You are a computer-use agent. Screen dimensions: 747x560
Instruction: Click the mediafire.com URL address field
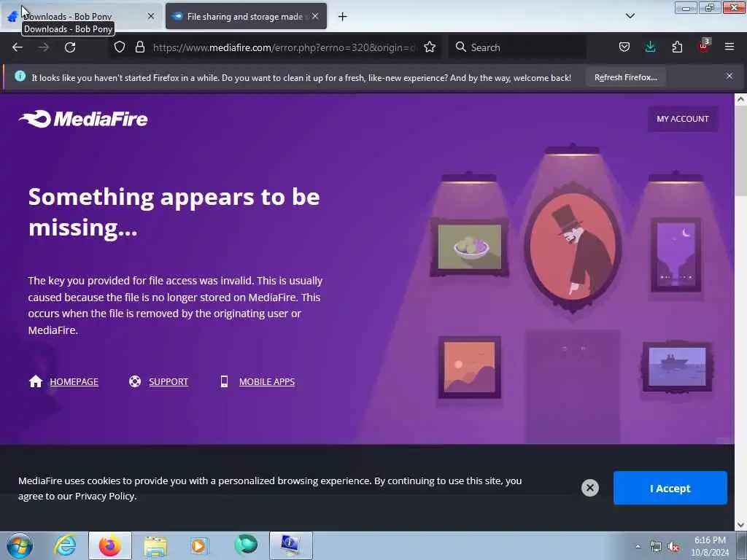(x=284, y=47)
